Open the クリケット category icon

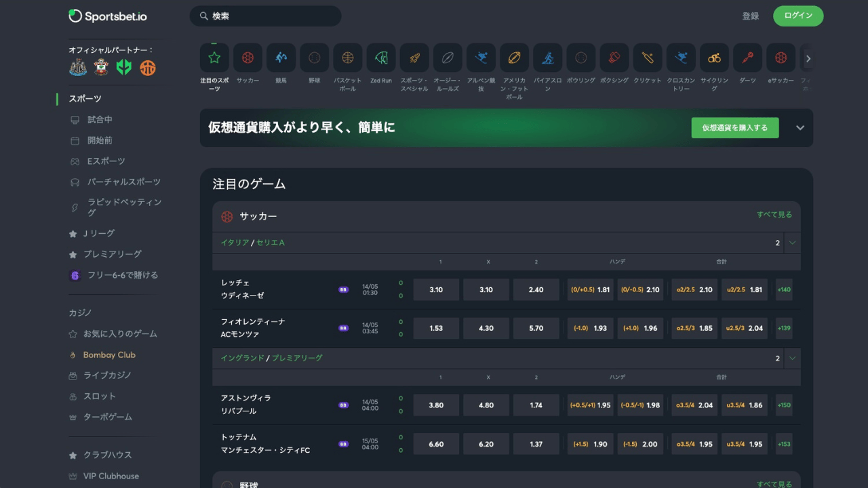coord(648,58)
